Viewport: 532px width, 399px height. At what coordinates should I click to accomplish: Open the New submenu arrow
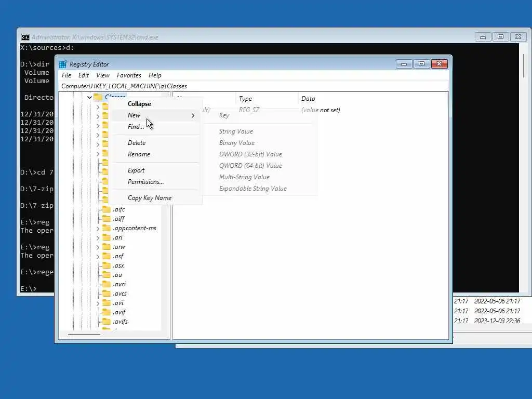pos(193,115)
